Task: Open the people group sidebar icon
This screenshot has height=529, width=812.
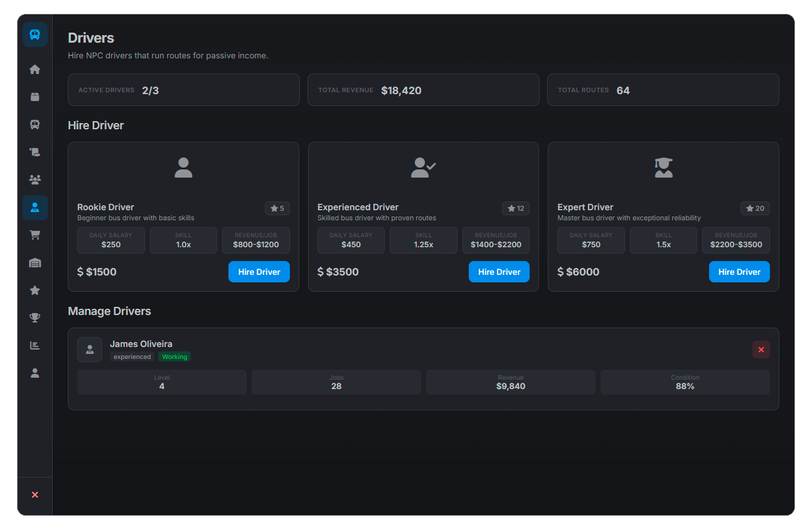Action: click(x=35, y=180)
